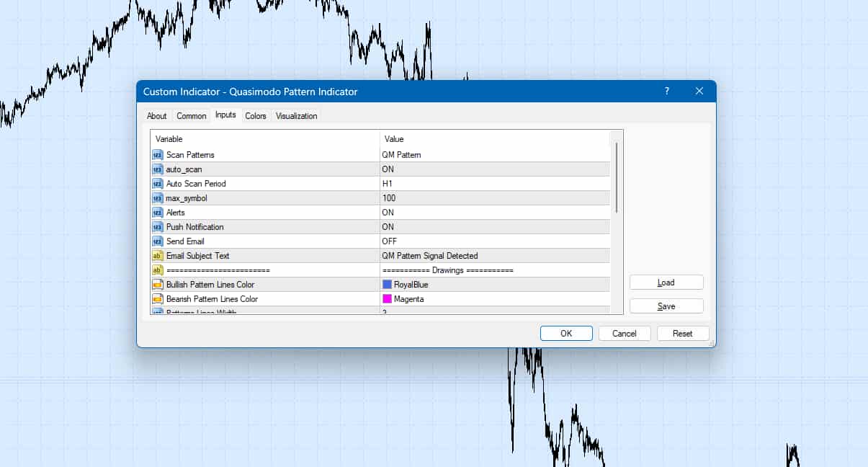Select the Auto Scan Period variable name
868x467 pixels.
(196, 184)
